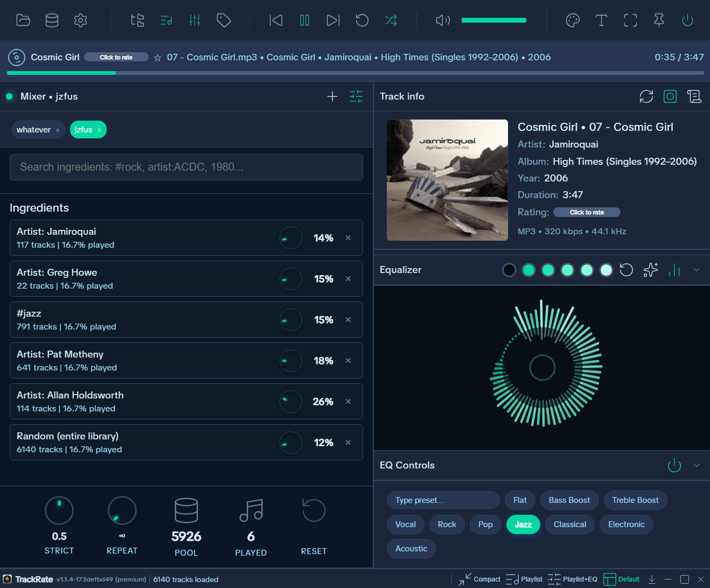Apply the Bass Boost EQ preset
This screenshot has width=710, height=588.
pos(569,500)
